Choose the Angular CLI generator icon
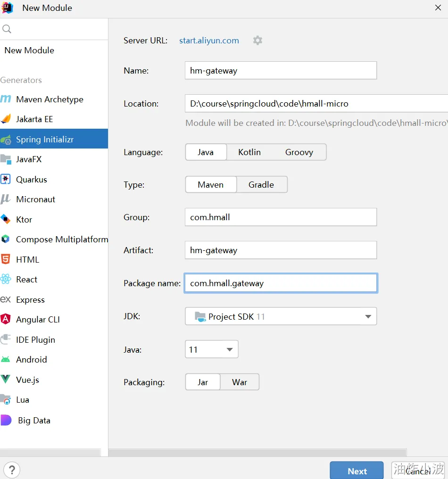Screen dimensions: 448x479 click(6, 319)
